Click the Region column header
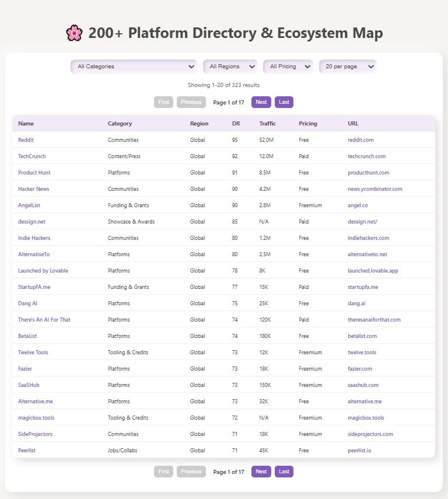448x499 pixels. (x=199, y=124)
